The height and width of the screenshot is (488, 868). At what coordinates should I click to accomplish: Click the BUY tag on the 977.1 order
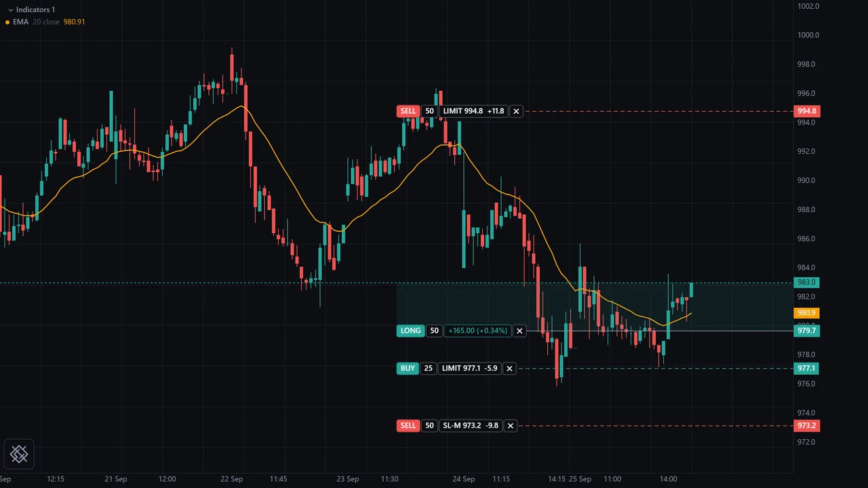[x=408, y=369]
